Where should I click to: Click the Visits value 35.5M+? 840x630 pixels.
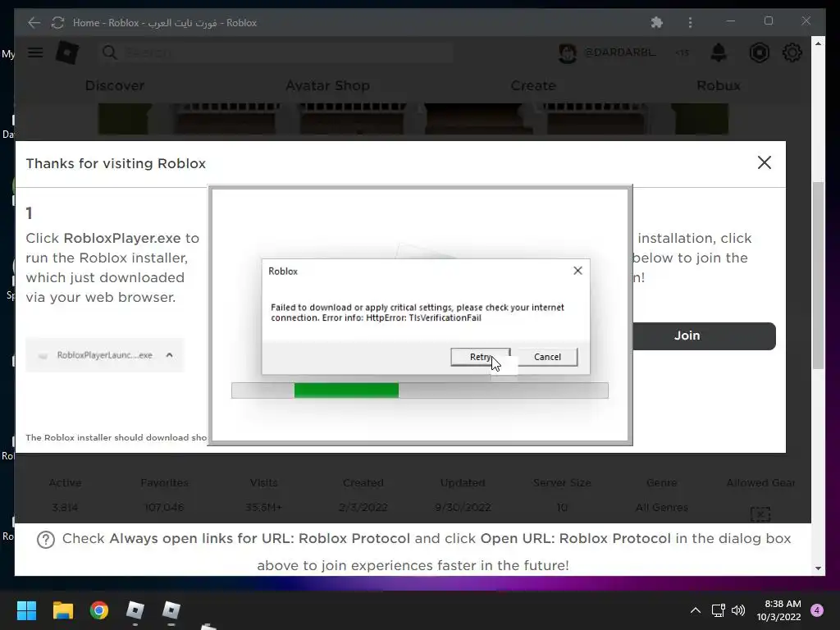(x=263, y=507)
